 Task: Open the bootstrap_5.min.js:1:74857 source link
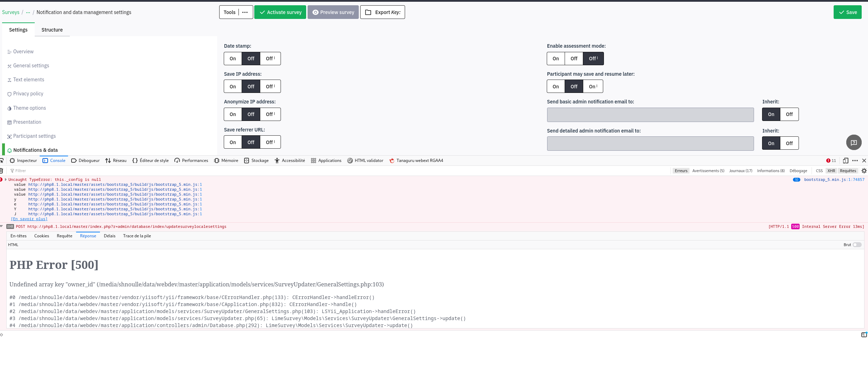pyautogui.click(x=834, y=179)
